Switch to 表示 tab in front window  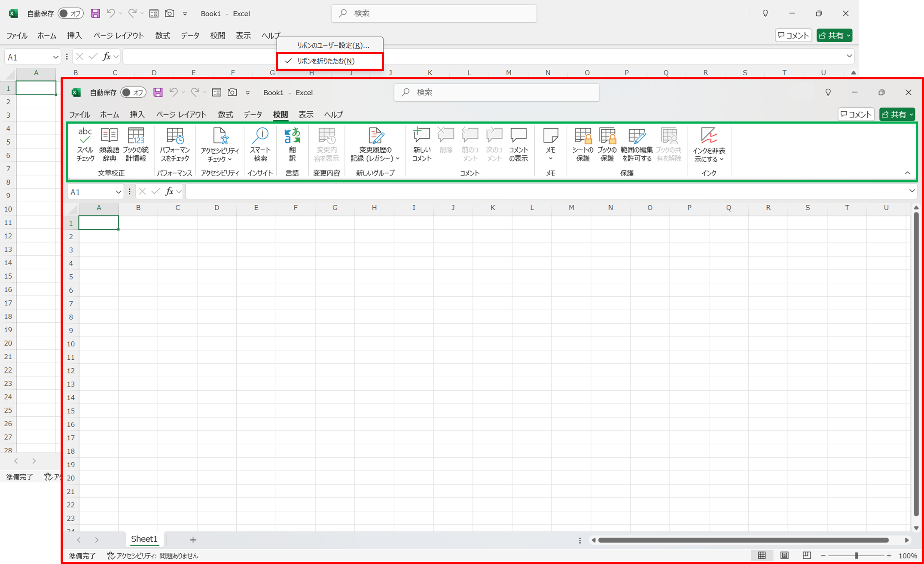pos(306,115)
